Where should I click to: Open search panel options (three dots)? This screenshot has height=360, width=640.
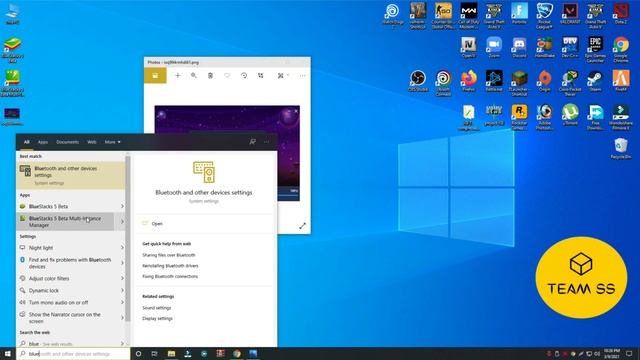pyautogui.click(x=267, y=142)
